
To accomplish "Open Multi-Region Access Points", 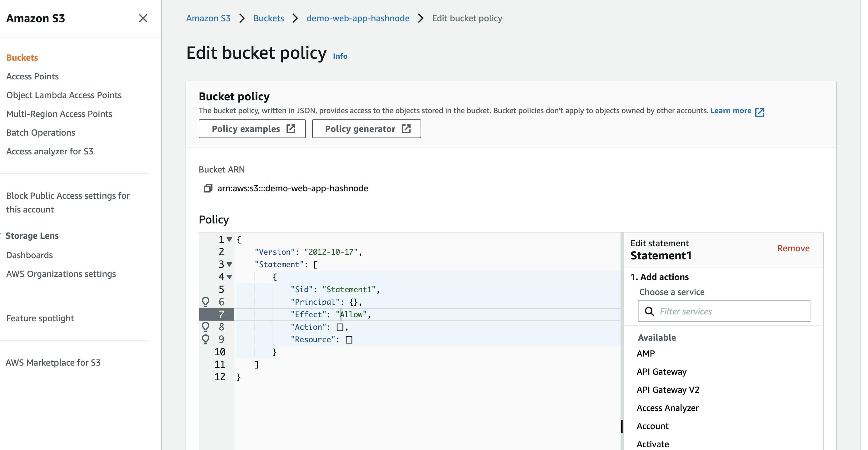I will tap(59, 114).
